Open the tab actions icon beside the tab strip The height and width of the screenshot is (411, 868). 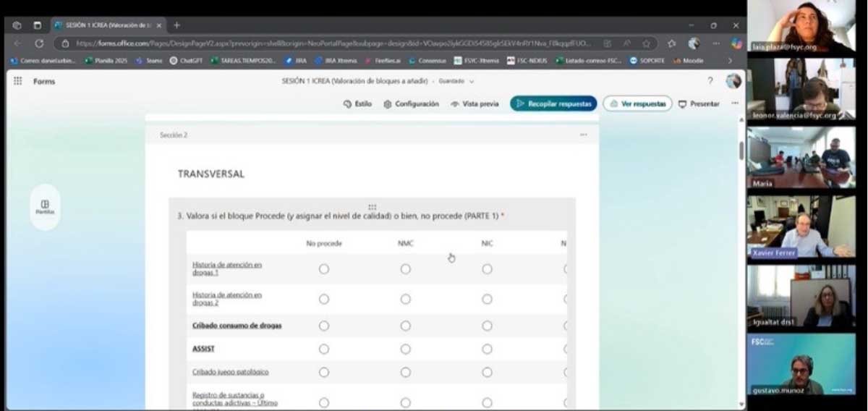tap(37, 25)
